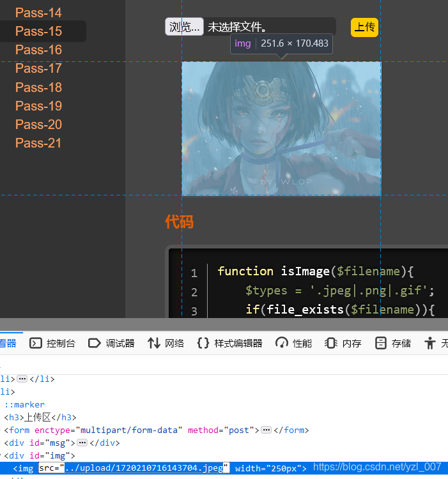448x479 pixels.
Task: Expand the form element ellipsis badge
Action: 266,430
